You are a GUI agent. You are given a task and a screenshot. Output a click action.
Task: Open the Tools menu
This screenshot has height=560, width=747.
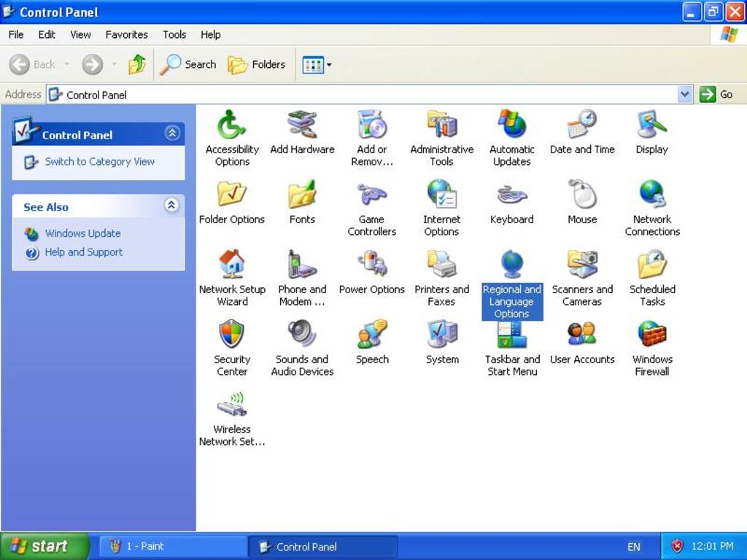coord(174,34)
